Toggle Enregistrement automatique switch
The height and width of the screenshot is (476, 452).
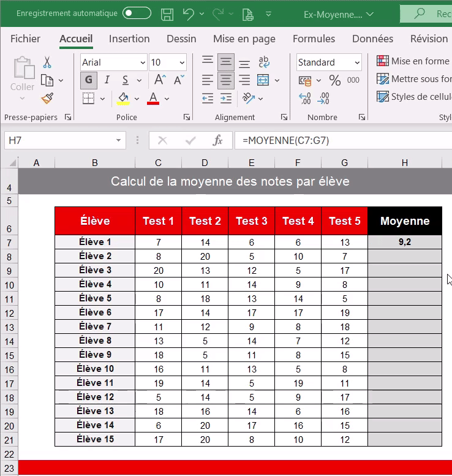(137, 13)
